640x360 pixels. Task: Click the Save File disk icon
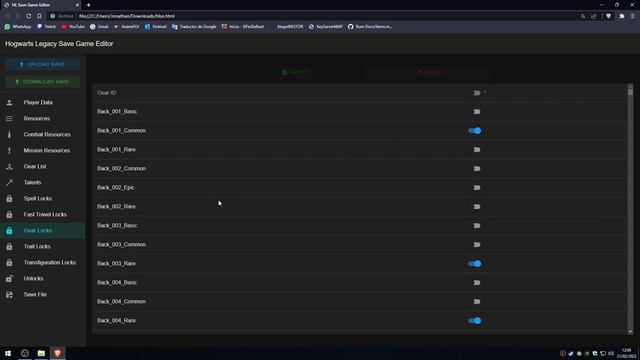pyautogui.click(x=9, y=294)
